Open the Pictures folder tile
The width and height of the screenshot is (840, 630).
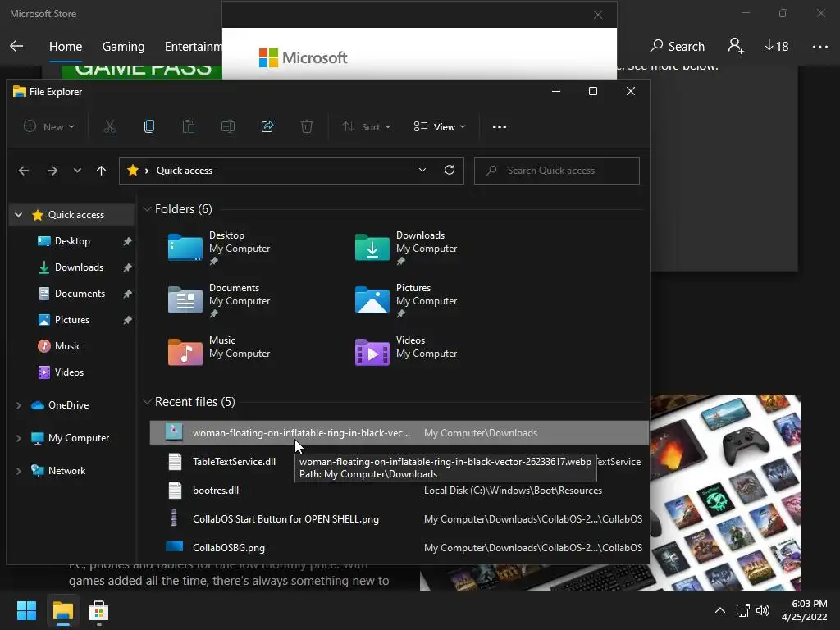[x=407, y=300]
